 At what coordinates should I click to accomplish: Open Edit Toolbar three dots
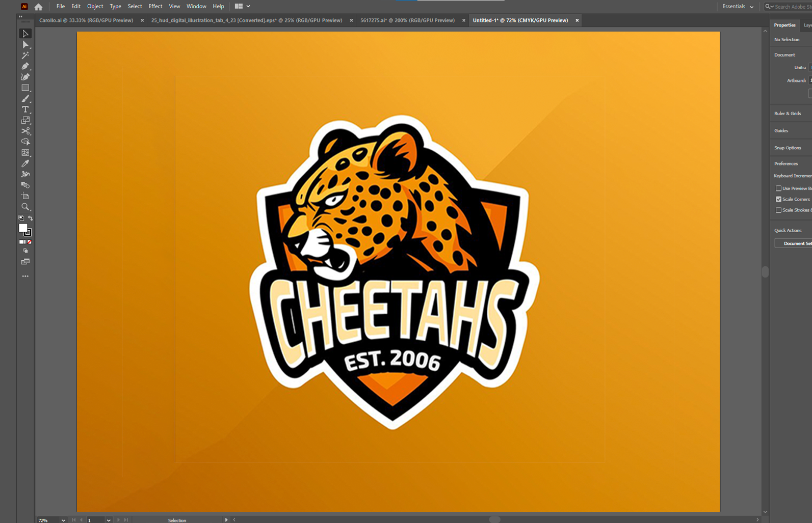coord(25,276)
